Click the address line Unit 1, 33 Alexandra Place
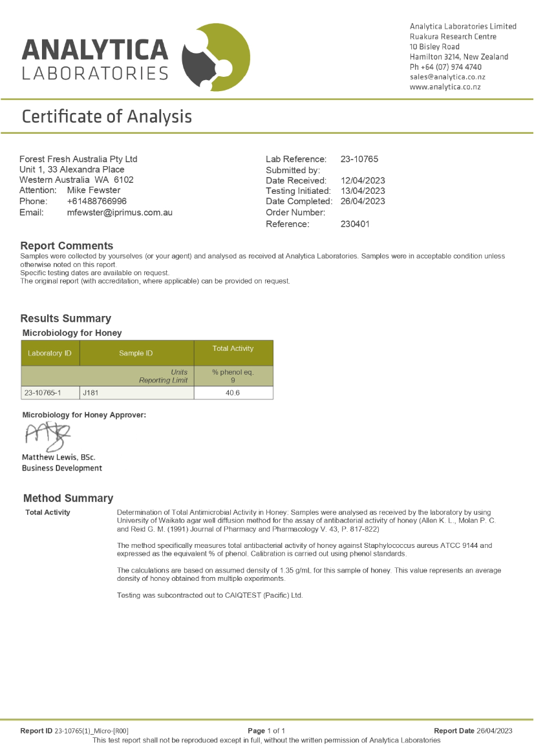The image size is (534, 756). pyautogui.click(x=72, y=170)
